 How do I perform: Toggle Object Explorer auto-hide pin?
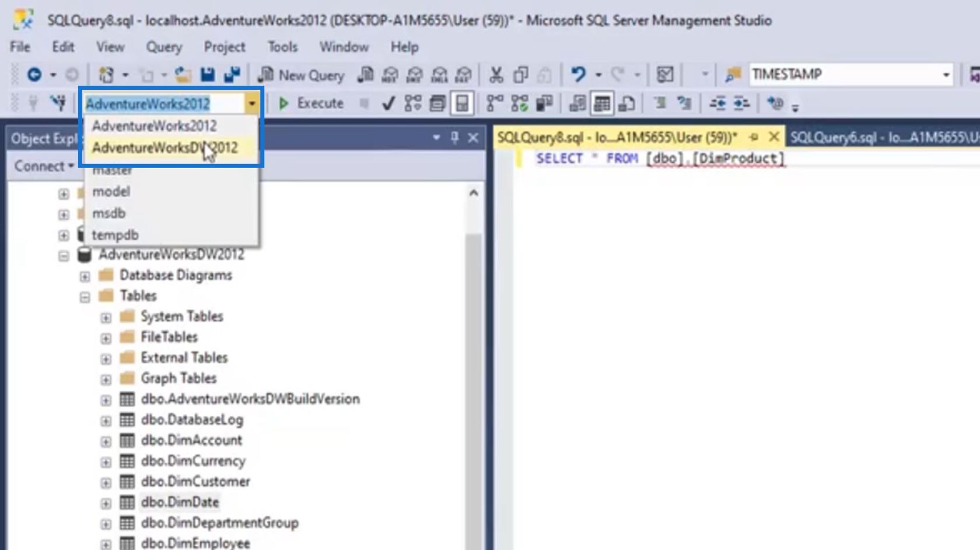[x=454, y=138]
